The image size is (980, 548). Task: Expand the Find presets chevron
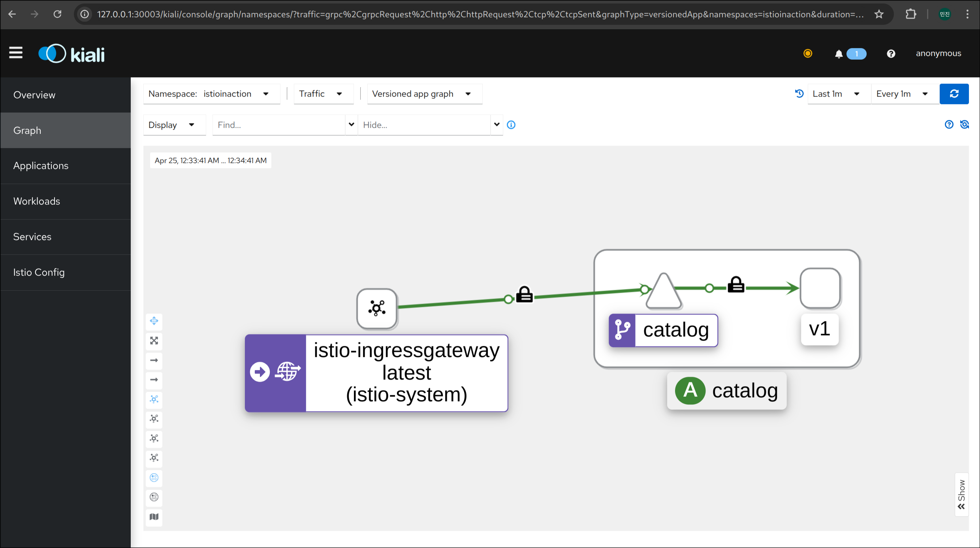pyautogui.click(x=351, y=125)
